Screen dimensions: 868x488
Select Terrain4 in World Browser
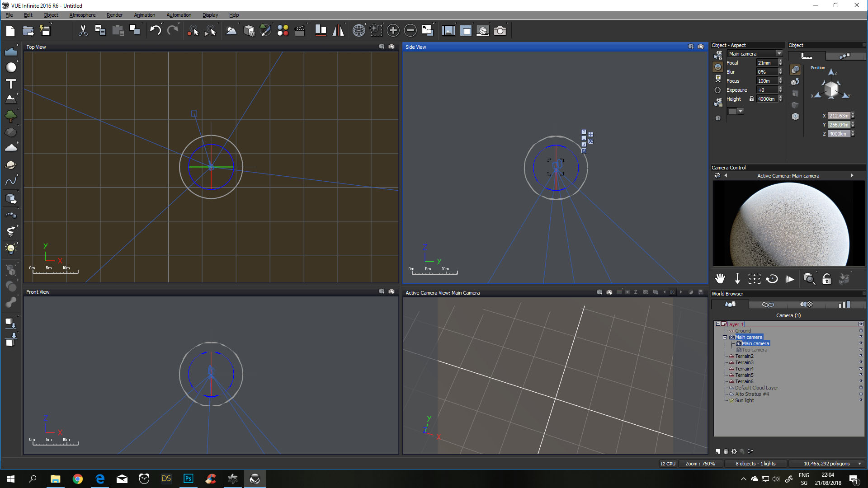click(x=744, y=369)
